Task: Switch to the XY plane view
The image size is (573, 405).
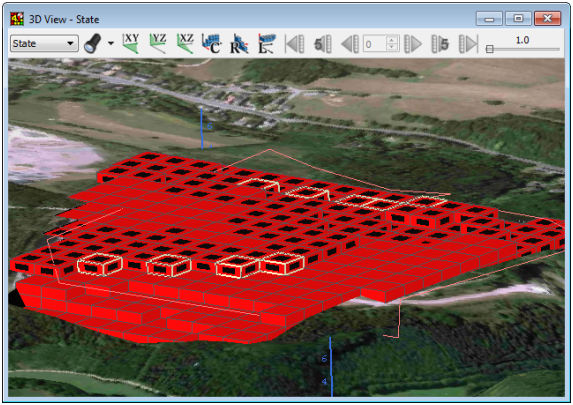Action: click(x=131, y=43)
